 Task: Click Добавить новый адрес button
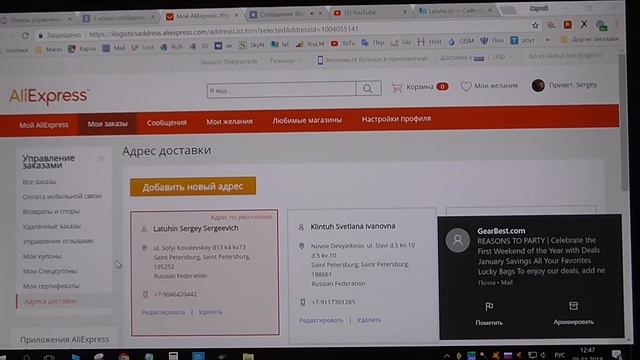tap(193, 187)
